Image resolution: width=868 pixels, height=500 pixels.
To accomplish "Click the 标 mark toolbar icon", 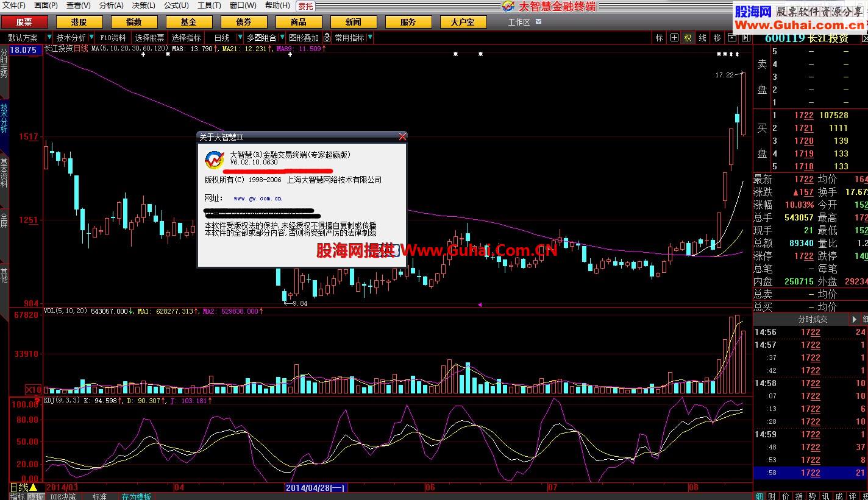I will click(x=659, y=38).
